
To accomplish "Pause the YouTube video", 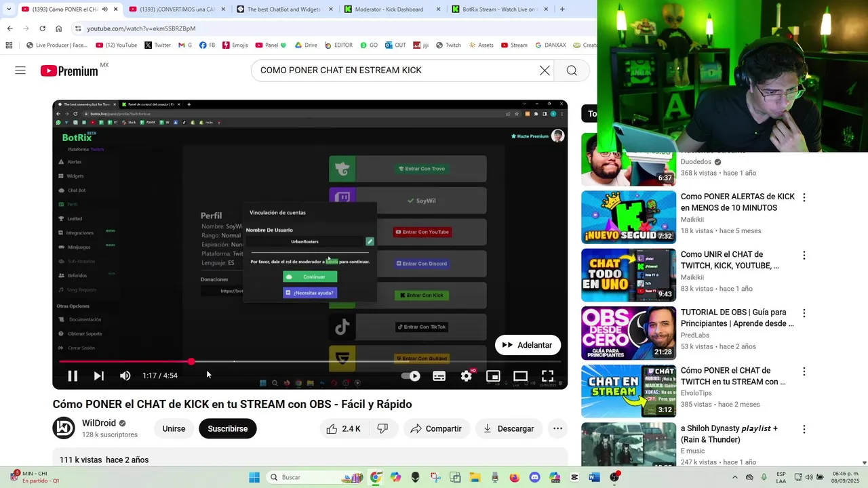I will pos(73,375).
